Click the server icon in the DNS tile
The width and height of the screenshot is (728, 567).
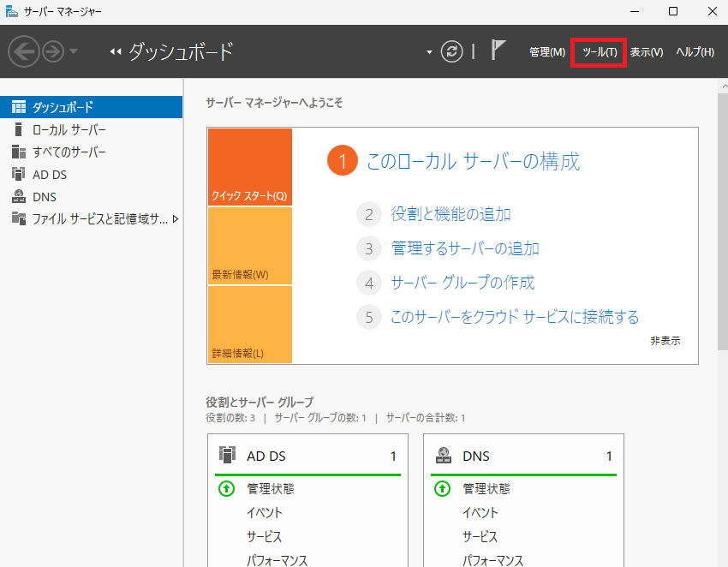(x=443, y=455)
